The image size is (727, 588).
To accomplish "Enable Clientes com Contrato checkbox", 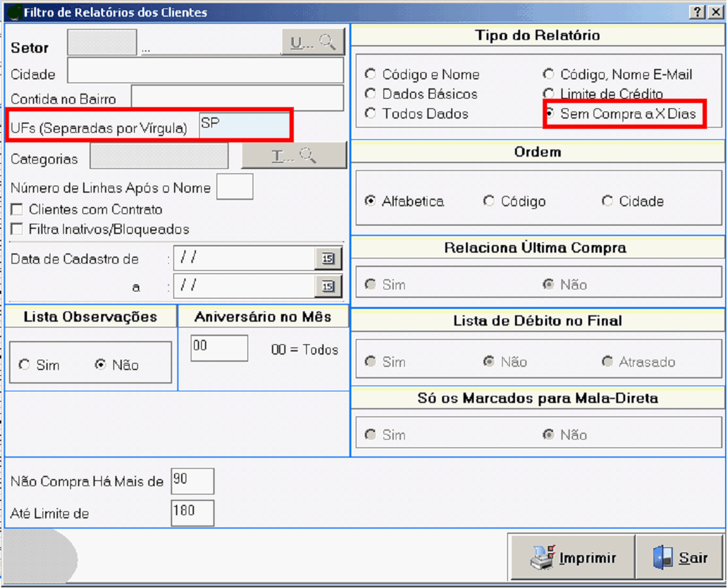I will pos(17,210).
